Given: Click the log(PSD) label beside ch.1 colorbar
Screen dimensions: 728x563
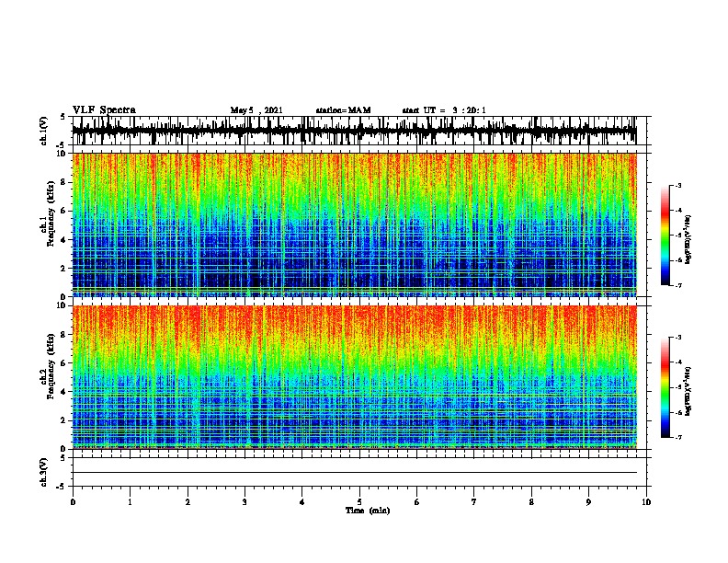Looking at the screenshot, I should click(688, 240).
